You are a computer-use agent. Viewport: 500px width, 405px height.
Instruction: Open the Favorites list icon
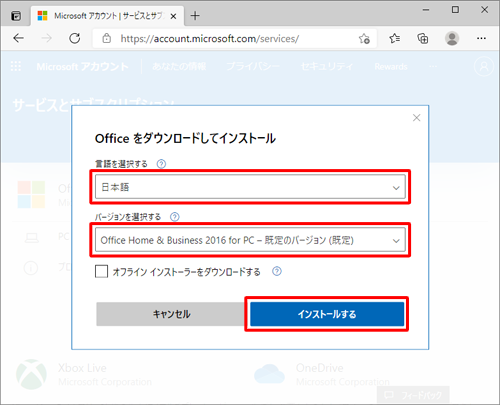[394, 39]
